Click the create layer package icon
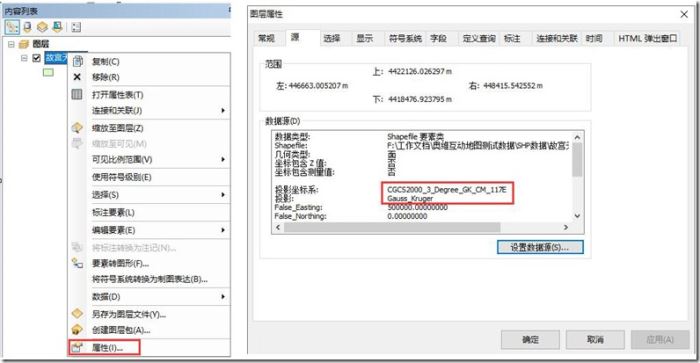 click(77, 330)
